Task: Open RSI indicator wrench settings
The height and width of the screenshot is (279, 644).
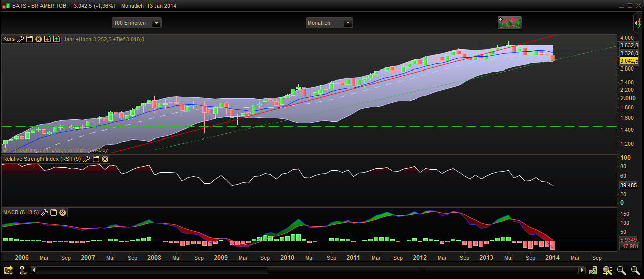Action: (x=87, y=159)
